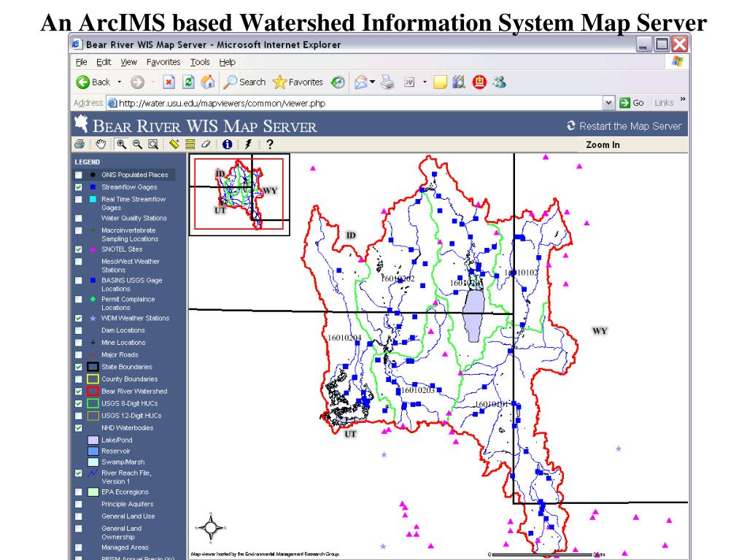The width and height of the screenshot is (747, 560).
Task: Click the browser Print icon
Action: tap(387, 82)
